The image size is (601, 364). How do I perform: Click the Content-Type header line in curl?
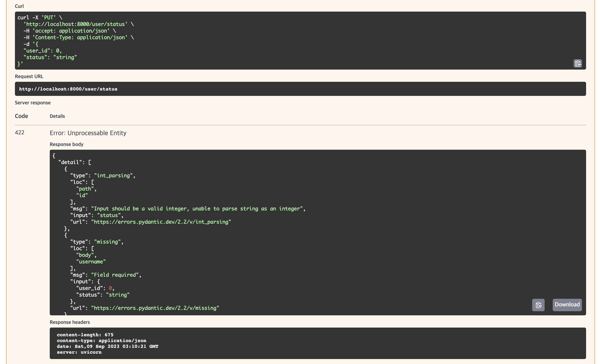[78, 37]
